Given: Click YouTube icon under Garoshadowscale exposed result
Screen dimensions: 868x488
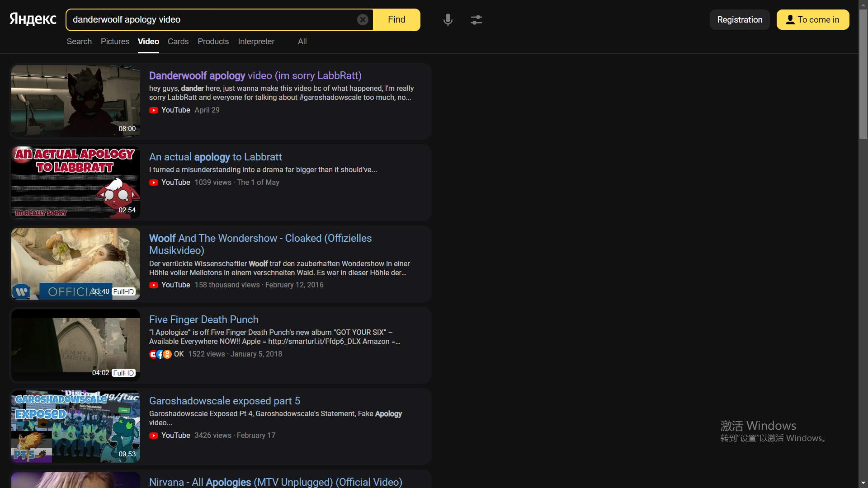Looking at the screenshot, I should pyautogui.click(x=154, y=436).
